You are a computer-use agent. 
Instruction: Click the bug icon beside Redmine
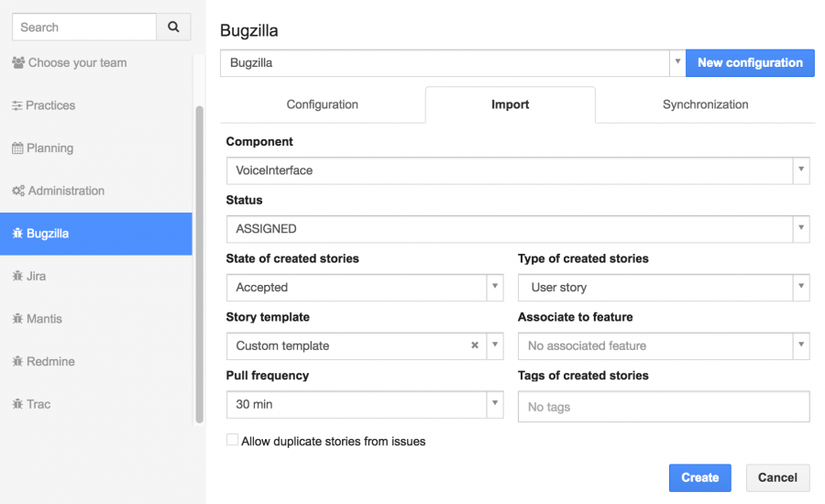[x=17, y=361]
